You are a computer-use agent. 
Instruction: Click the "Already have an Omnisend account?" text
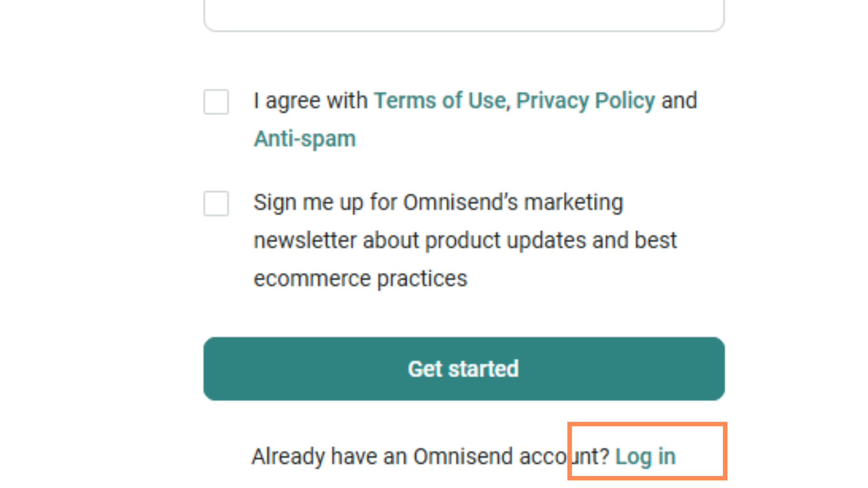(x=429, y=456)
